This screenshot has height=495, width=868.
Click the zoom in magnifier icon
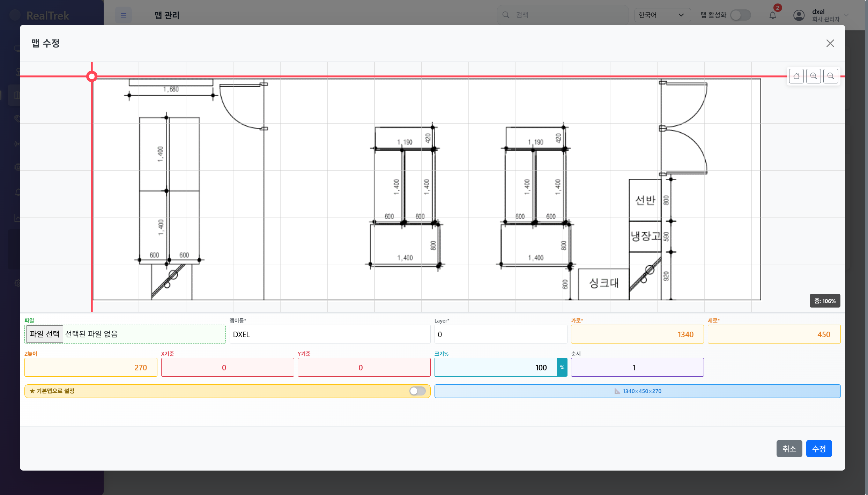click(x=813, y=76)
